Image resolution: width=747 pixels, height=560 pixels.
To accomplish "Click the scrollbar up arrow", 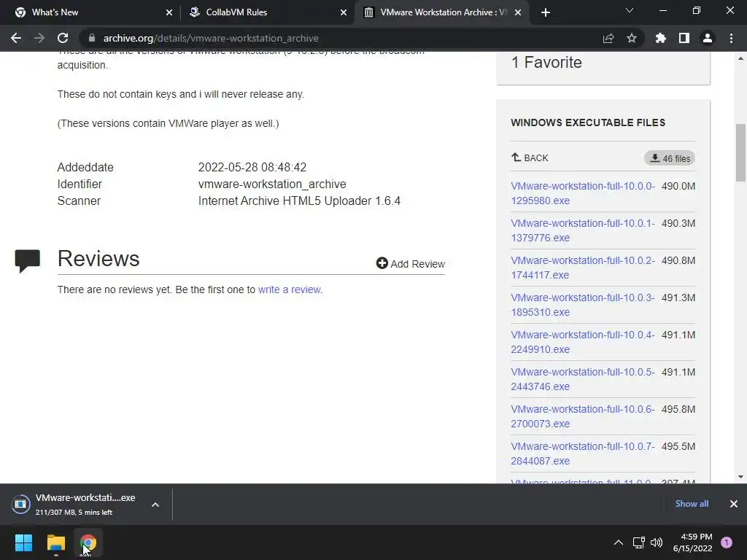I will pos(740,58).
